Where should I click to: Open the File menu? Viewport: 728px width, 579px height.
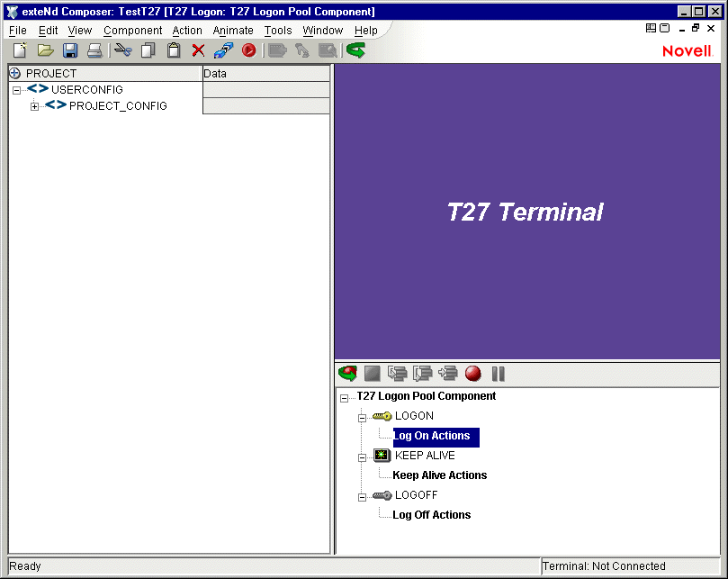click(18, 31)
